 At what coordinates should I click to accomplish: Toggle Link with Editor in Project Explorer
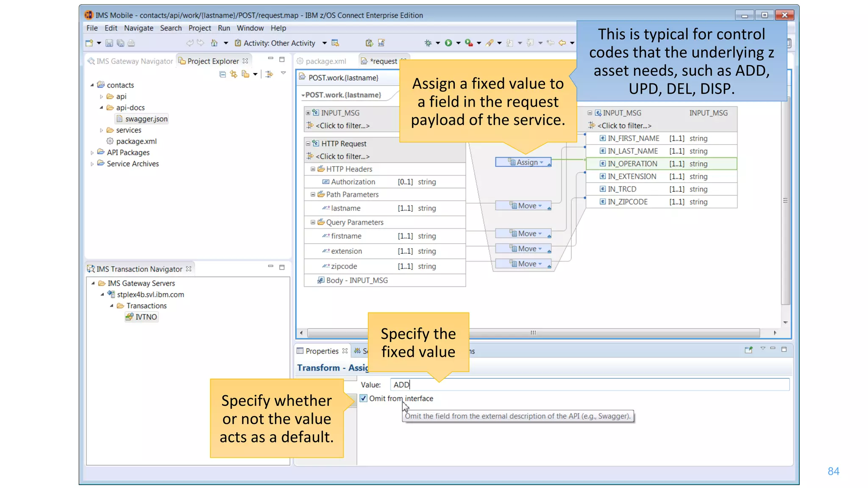[234, 74]
